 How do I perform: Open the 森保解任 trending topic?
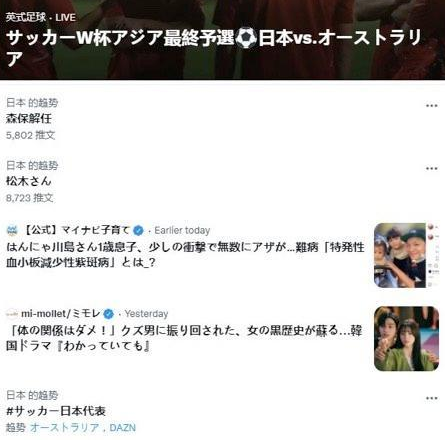coord(29,118)
